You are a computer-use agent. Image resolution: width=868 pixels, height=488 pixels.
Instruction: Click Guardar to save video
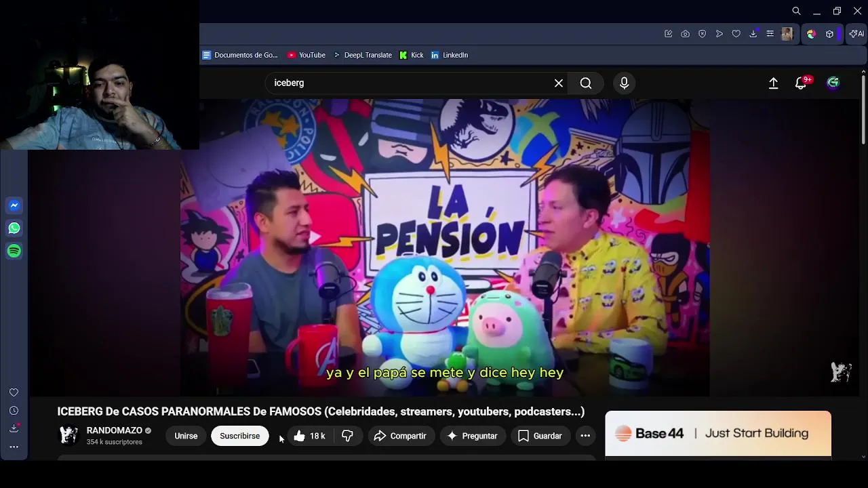point(540,436)
